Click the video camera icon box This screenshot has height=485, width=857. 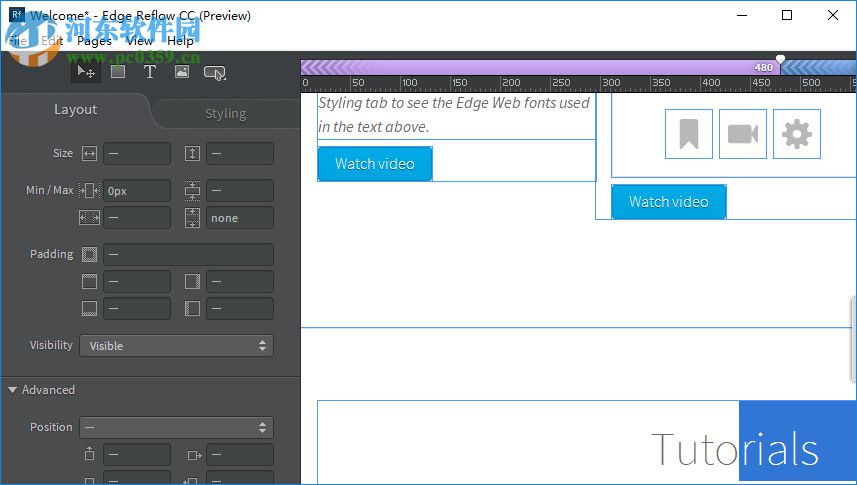[x=743, y=134]
